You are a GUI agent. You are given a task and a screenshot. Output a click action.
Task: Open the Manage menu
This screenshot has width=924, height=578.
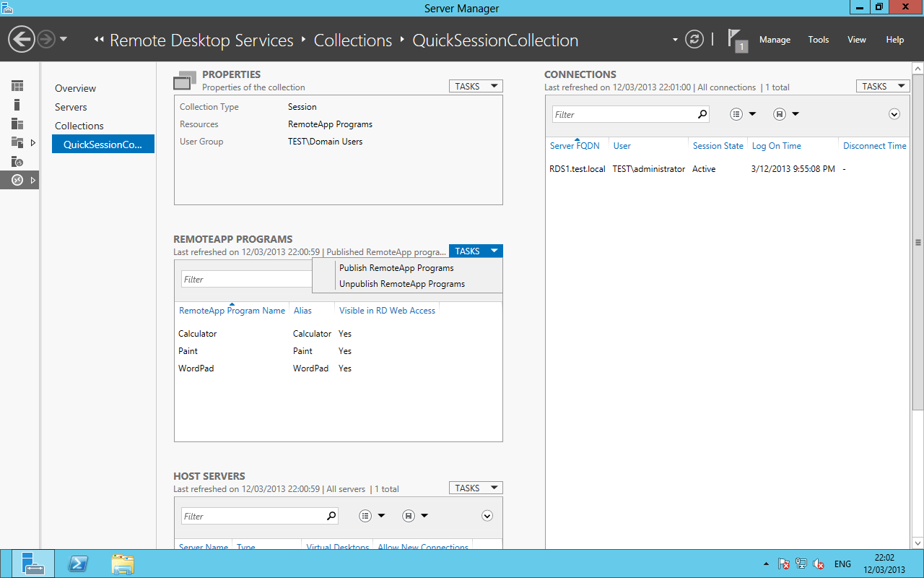click(x=775, y=40)
